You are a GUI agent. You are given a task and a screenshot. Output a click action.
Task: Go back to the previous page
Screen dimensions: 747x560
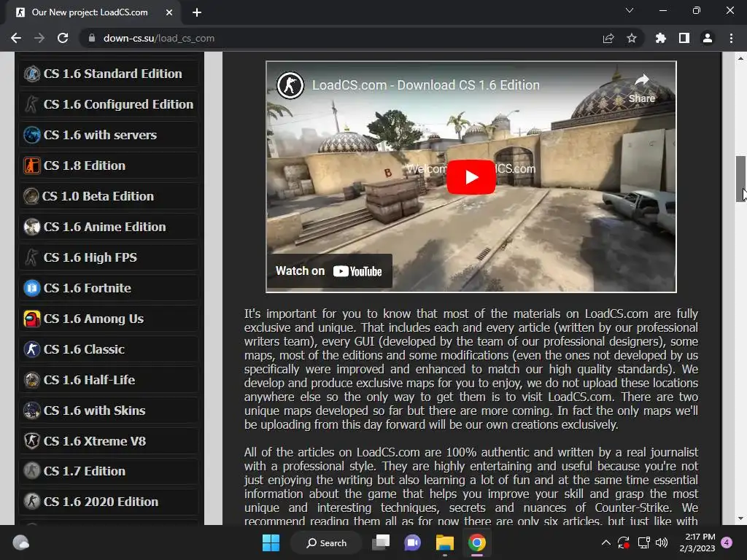(16, 38)
